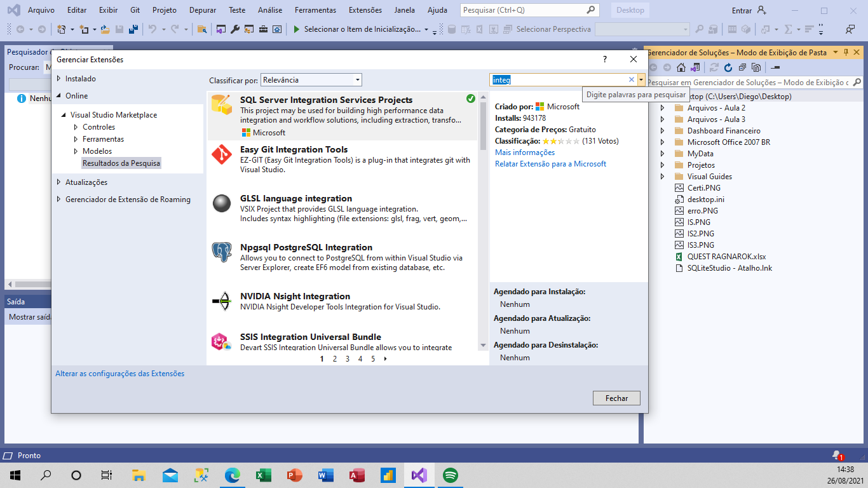Click next page arrow in pagination

pos(385,359)
